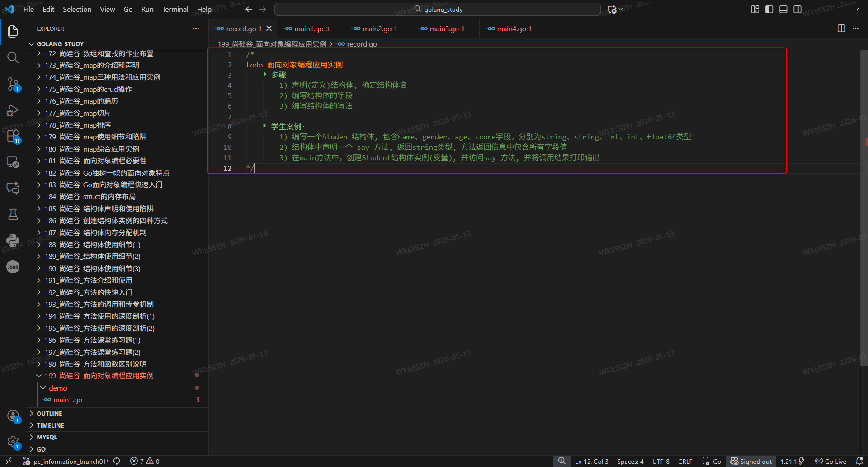Open the Selection menu
This screenshot has height=467, width=868.
[x=77, y=9]
